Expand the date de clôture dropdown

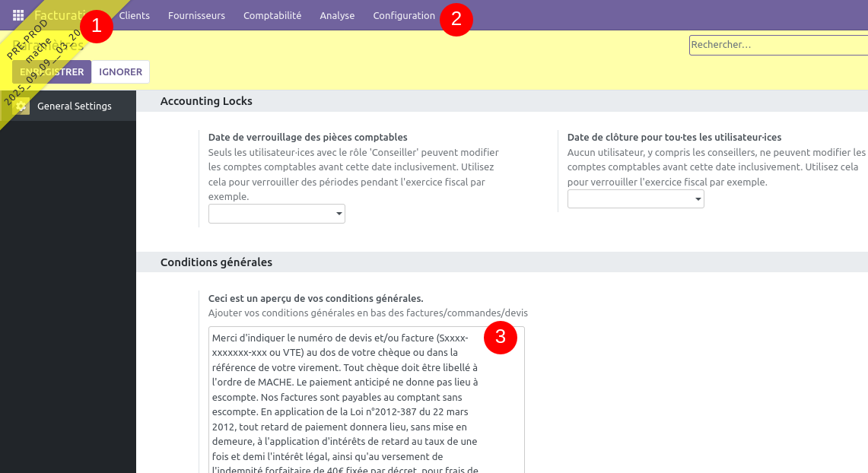tap(635, 198)
